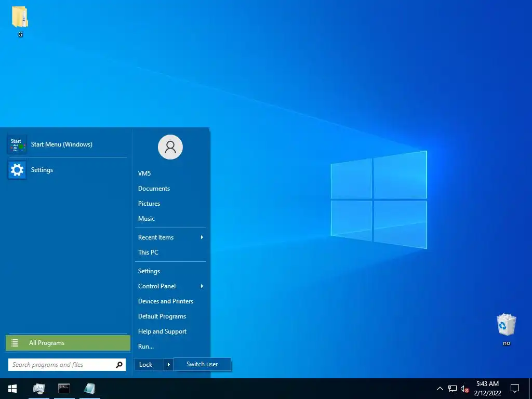Open the Action Center notifications icon
532x399 pixels.
tap(515, 389)
